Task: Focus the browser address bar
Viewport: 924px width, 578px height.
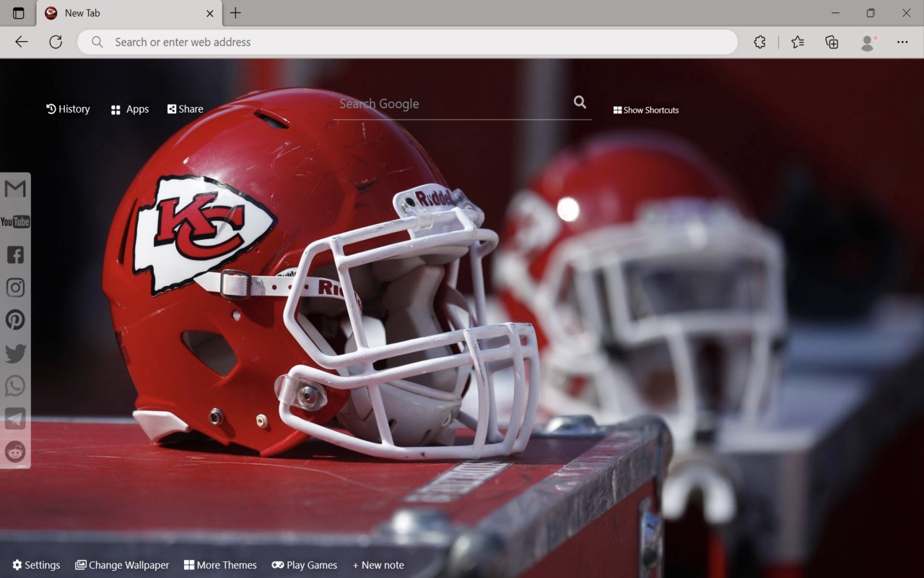Action: pyautogui.click(x=408, y=42)
